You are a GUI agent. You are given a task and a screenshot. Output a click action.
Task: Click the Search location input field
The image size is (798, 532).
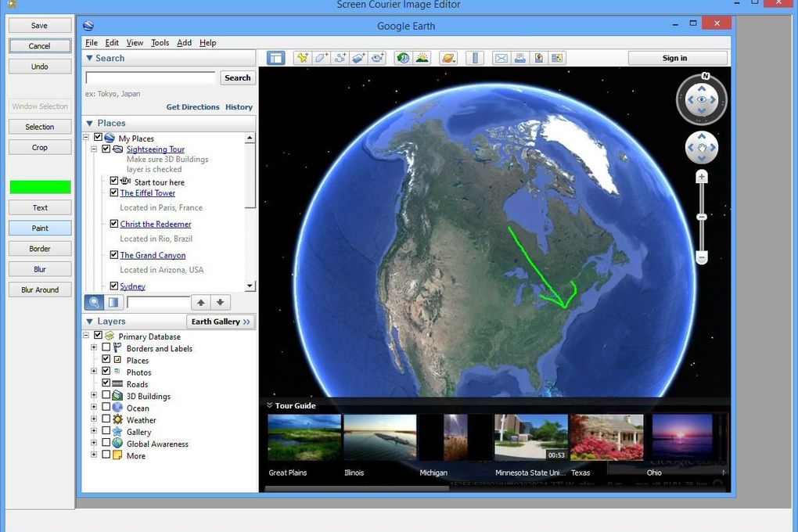coord(151,78)
